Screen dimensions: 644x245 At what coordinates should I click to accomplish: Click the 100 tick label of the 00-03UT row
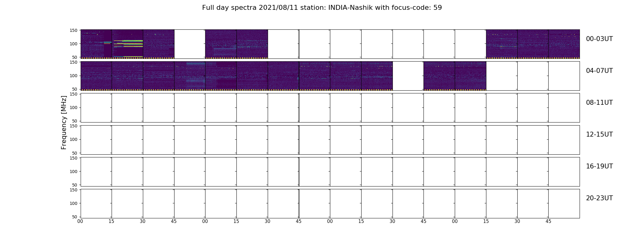tap(74, 44)
